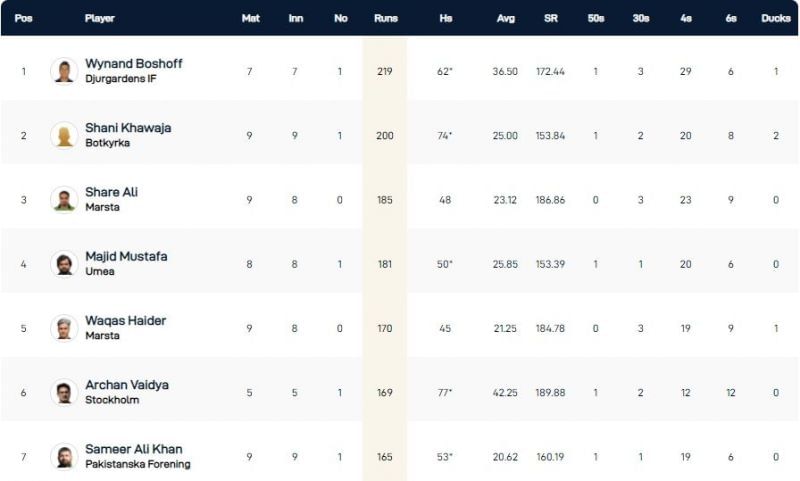Click Wynand Boshoff's 219 runs cell

[385, 72]
